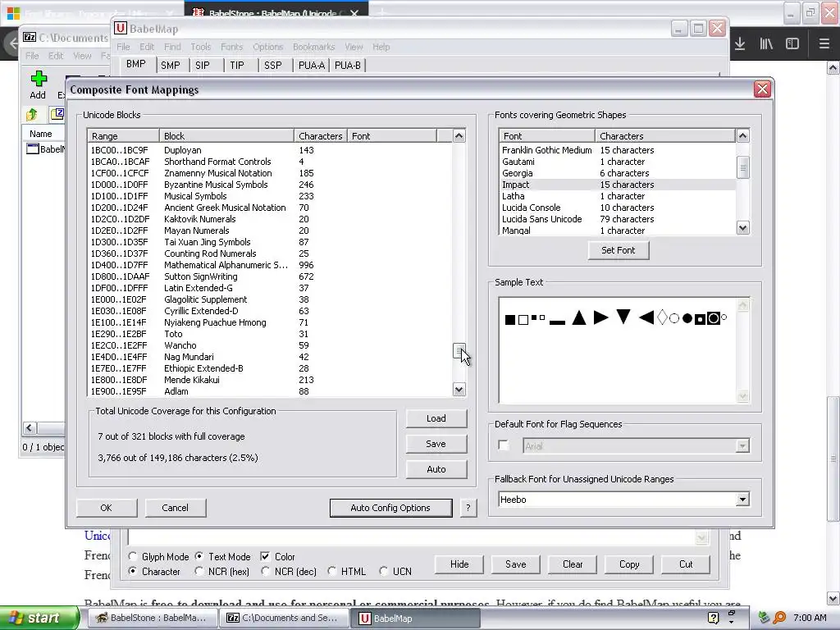Click fonts list scroll-down arrow
Image resolution: width=840 pixels, height=630 pixels.
(x=742, y=228)
